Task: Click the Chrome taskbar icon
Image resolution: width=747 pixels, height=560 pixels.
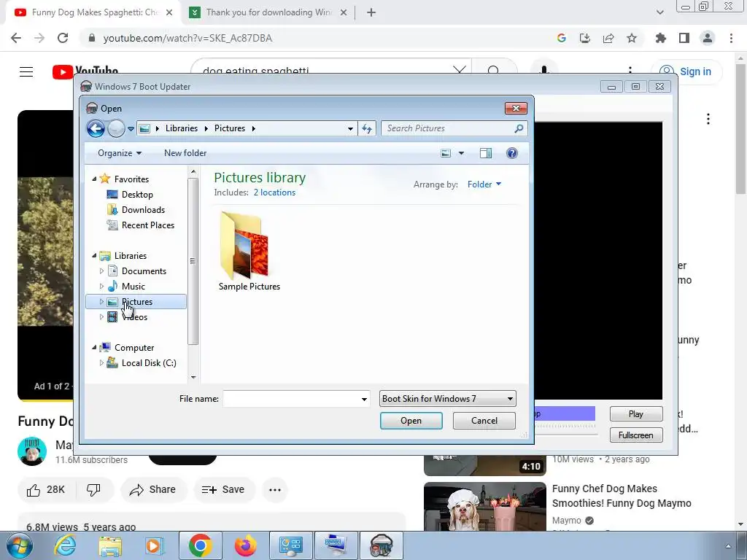Action: [x=201, y=545]
